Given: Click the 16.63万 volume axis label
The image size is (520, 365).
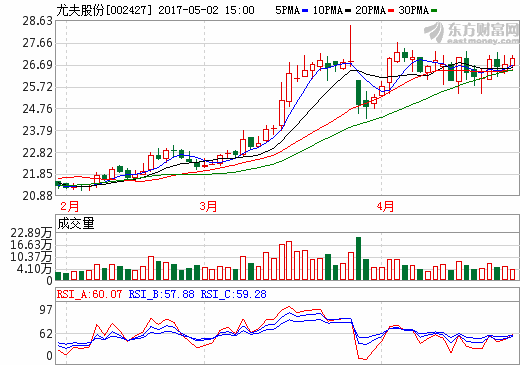Looking at the screenshot, I should pyautogui.click(x=31, y=245).
